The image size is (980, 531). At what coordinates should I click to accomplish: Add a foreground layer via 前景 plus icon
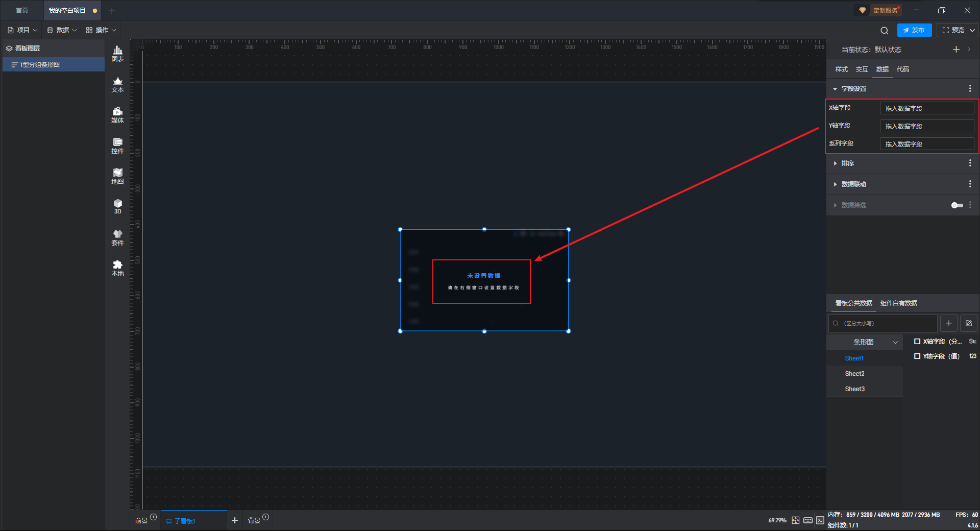153,517
